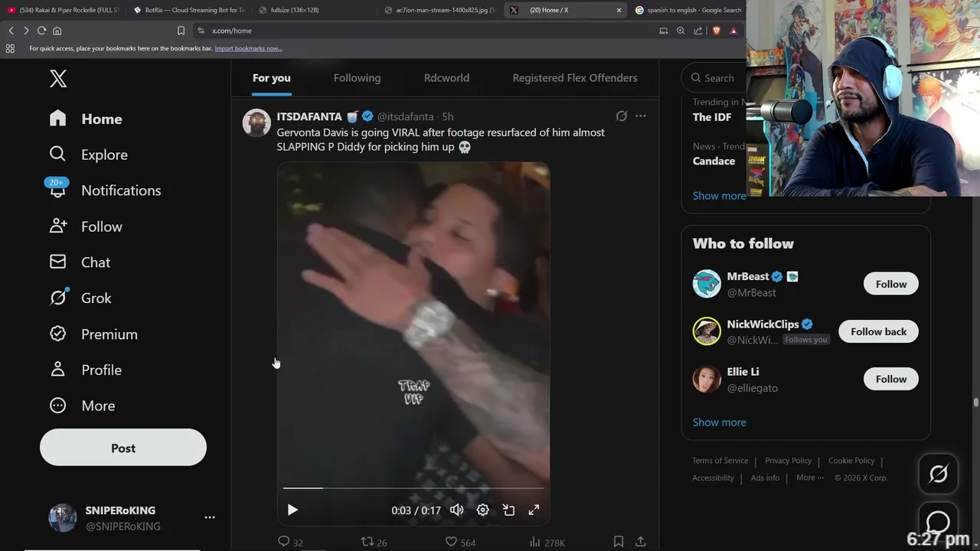
Task: View post analytics showing 278K
Action: point(547,542)
